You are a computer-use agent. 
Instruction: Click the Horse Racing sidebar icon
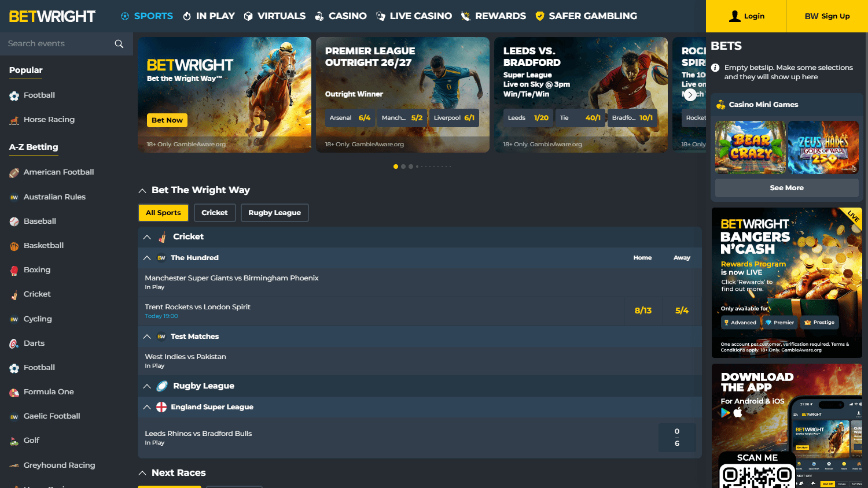(14, 120)
